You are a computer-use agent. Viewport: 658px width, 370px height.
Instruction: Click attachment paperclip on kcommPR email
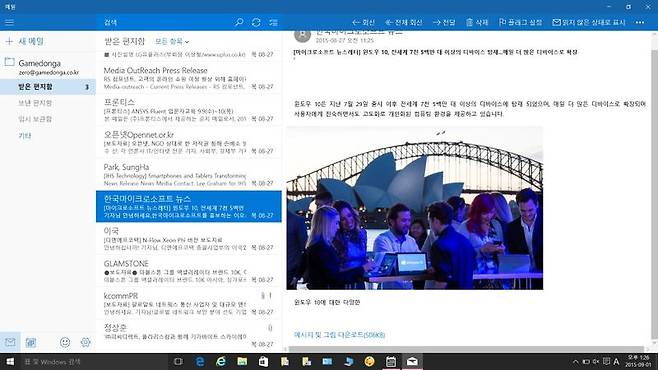click(263, 296)
